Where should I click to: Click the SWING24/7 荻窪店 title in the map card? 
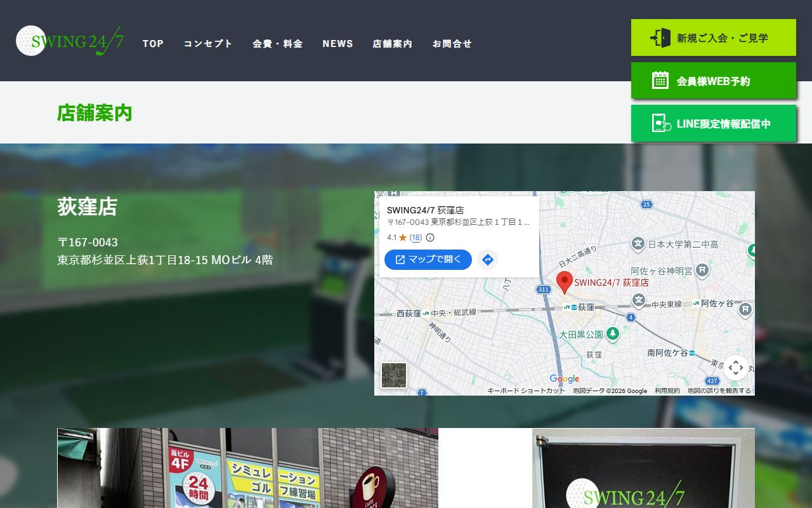tap(425, 210)
